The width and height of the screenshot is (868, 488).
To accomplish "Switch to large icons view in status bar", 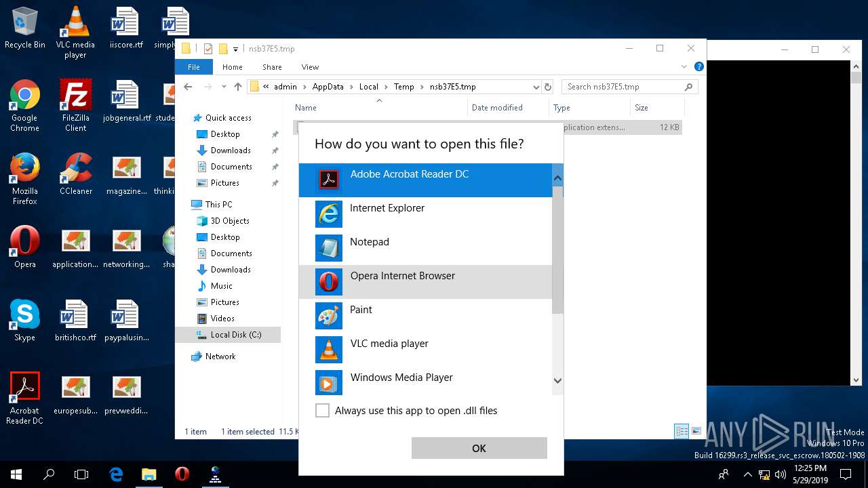I will [696, 431].
